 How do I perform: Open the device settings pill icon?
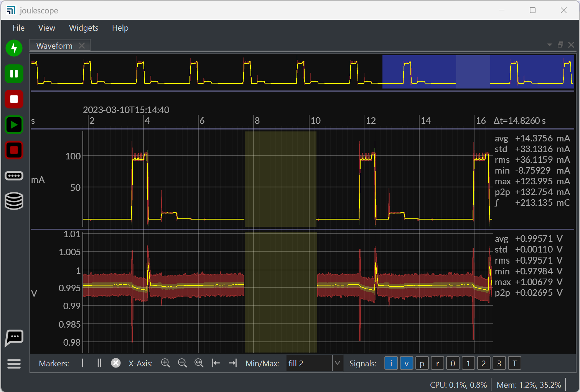point(14,175)
